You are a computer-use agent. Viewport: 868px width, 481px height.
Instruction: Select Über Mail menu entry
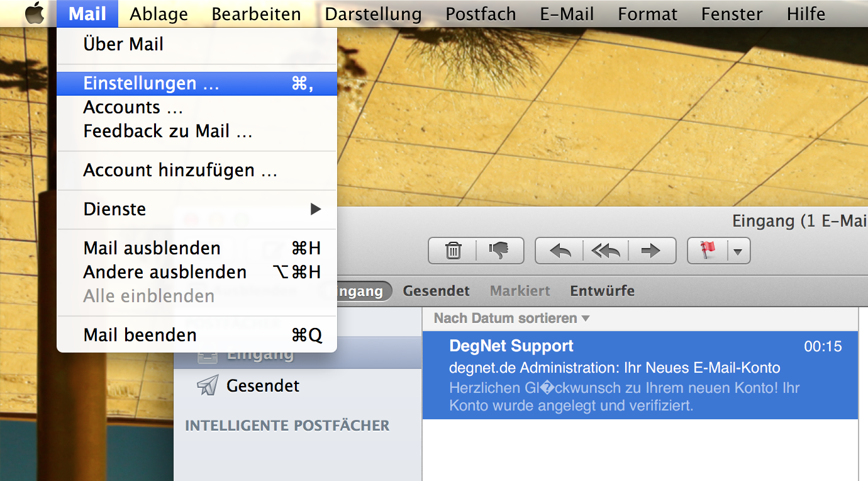pos(197,44)
